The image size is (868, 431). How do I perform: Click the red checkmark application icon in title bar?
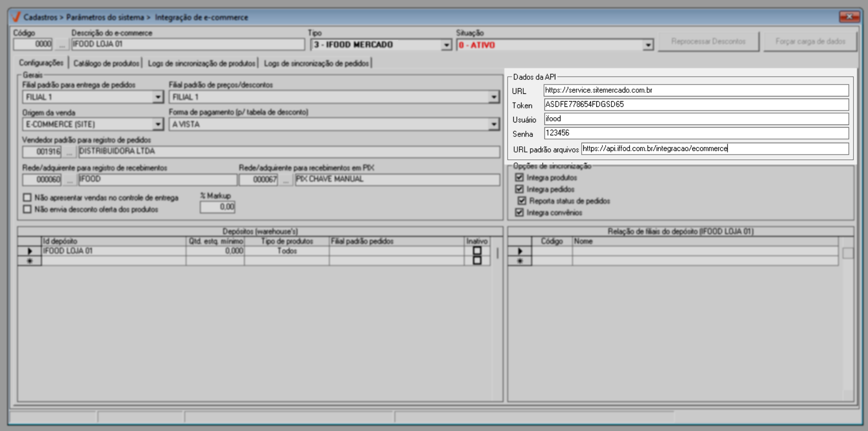tap(16, 17)
